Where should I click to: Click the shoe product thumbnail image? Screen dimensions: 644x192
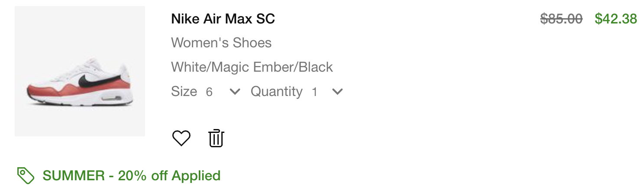point(80,71)
